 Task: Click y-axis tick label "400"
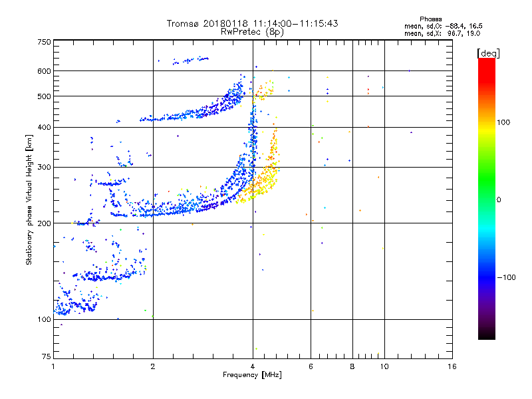[44, 128]
